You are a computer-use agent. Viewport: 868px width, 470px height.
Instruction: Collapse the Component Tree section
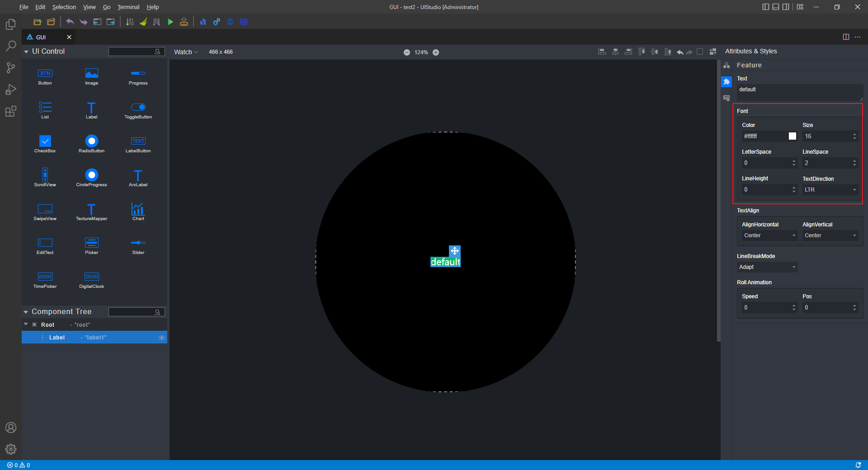coord(26,312)
